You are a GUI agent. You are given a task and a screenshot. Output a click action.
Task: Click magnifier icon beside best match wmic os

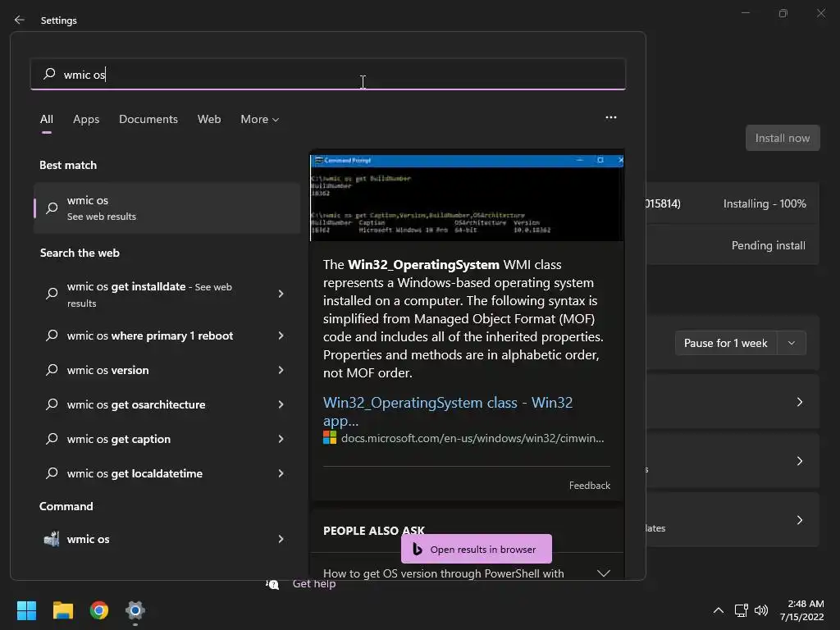[52, 208]
